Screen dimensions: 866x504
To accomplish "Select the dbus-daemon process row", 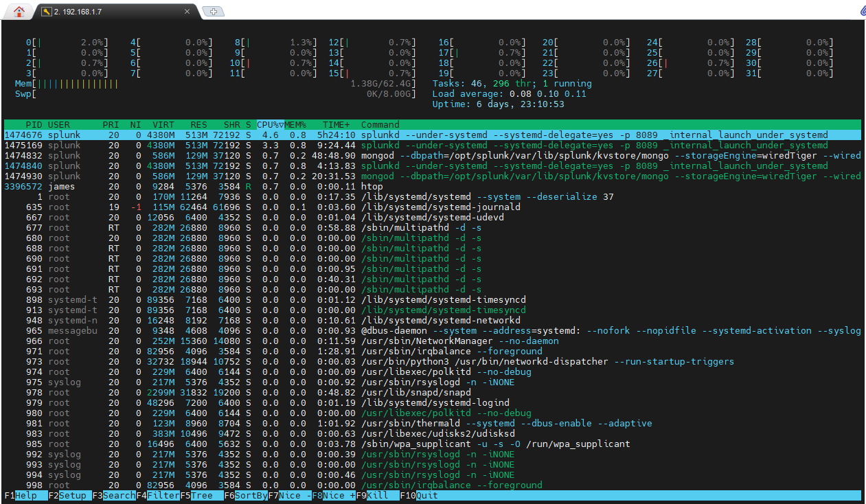I will pos(433,331).
